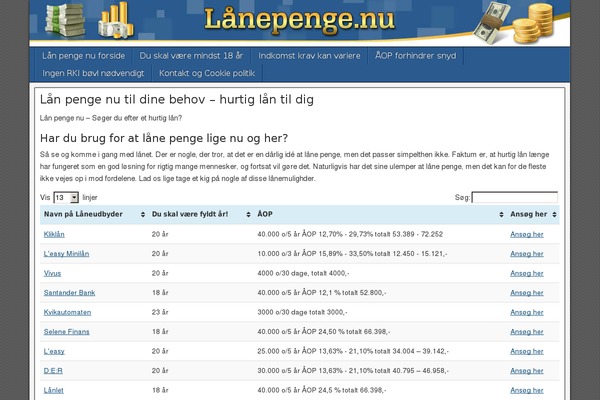Screen dimensions: 600x400
Task: Open the Kiklån lender link
Action: (54, 234)
